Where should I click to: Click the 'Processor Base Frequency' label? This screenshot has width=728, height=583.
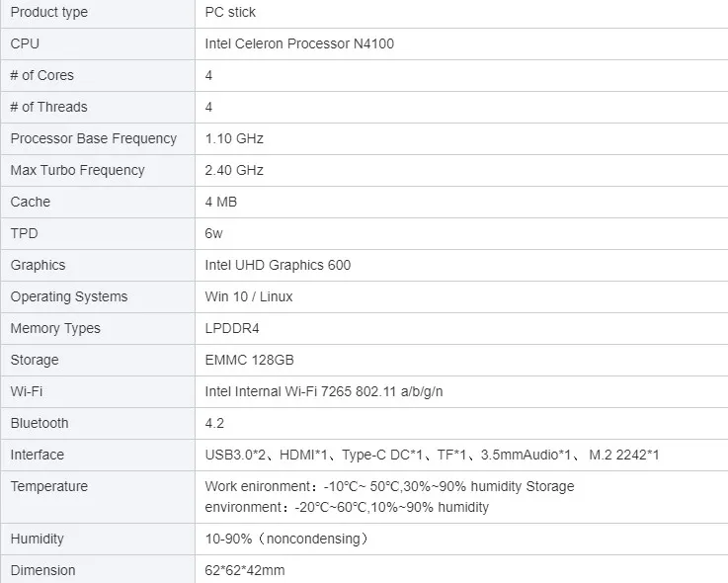[x=94, y=138]
